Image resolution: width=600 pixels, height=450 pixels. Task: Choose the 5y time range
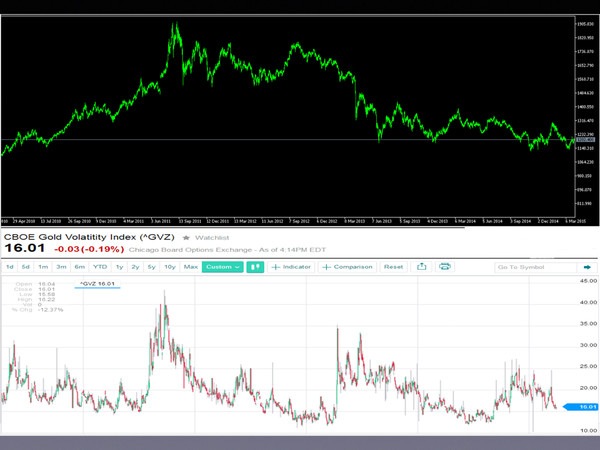tap(152, 267)
